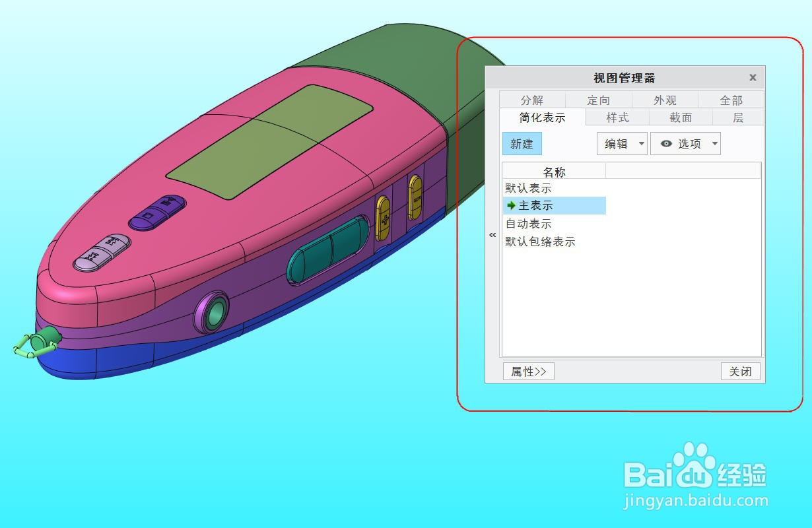Select the 简化表示 tab
Viewport: 812px width, 528px height.
(x=543, y=117)
